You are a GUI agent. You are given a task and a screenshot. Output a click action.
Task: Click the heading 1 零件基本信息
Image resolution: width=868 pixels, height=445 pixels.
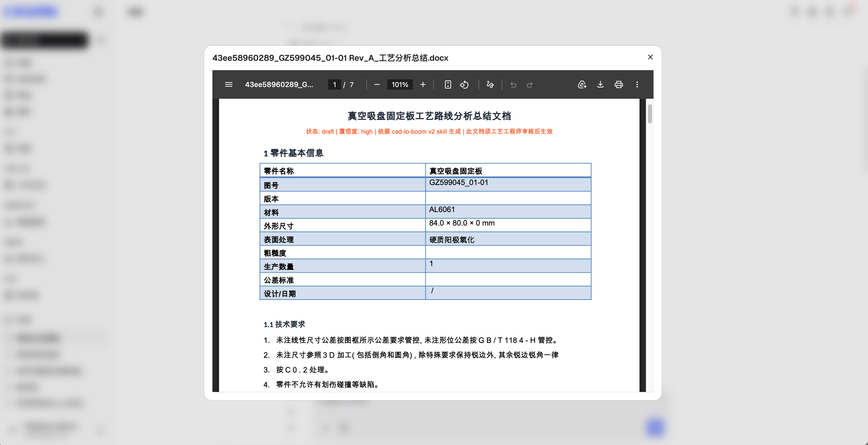(x=293, y=153)
